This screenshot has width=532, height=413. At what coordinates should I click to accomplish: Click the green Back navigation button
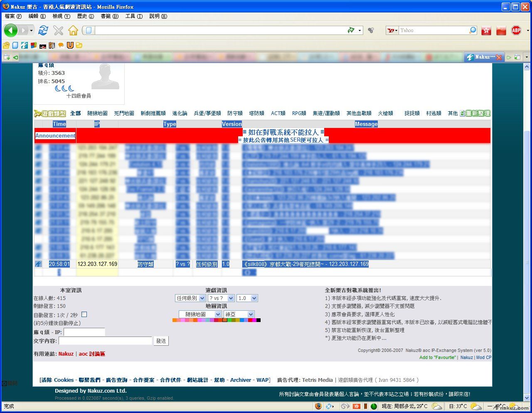11,30
